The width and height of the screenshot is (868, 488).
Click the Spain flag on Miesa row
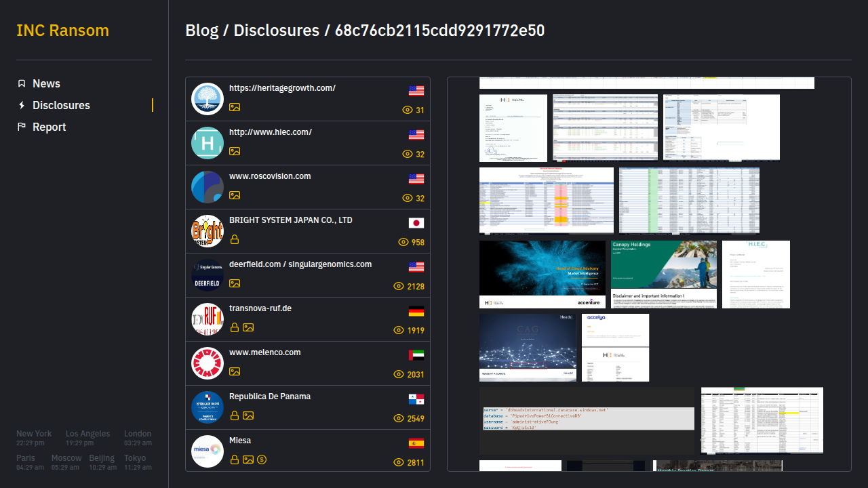[416, 443]
